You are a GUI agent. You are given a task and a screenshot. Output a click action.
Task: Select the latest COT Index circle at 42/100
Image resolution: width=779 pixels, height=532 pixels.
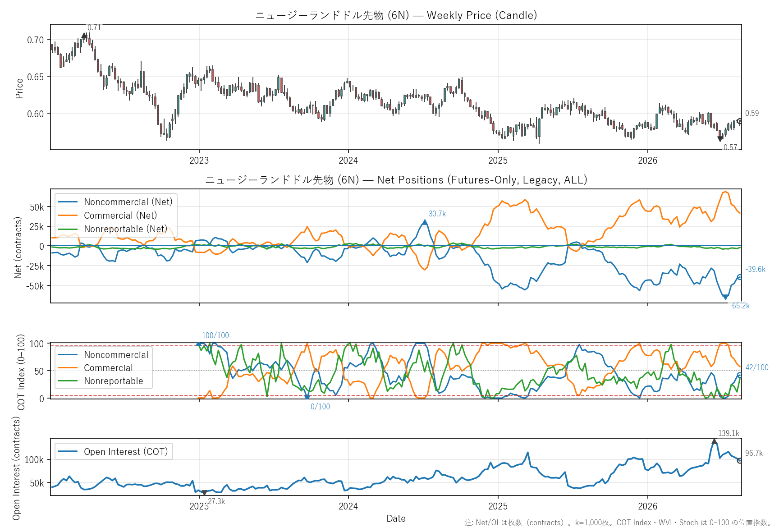pyautogui.click(x=739, y=375)
